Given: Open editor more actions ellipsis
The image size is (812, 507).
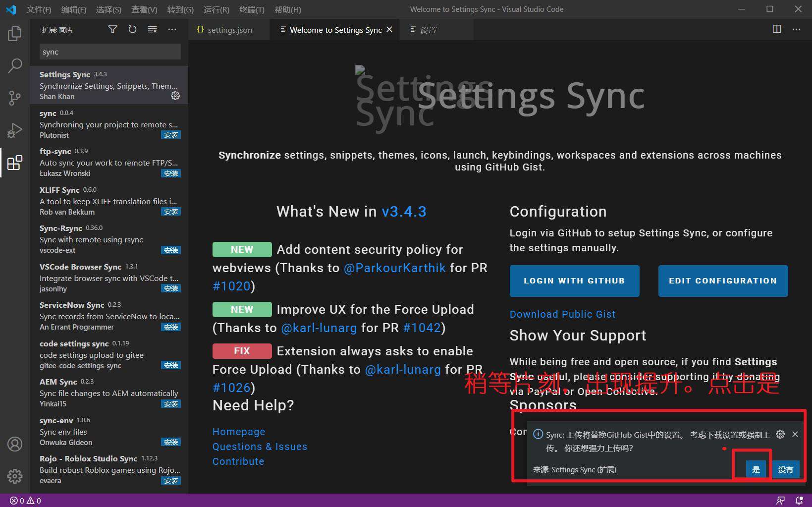Looking at the screenshot, I should [797, 29].
